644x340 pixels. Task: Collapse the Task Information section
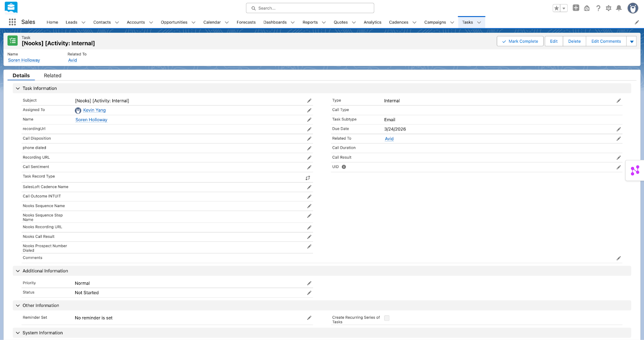click(18, 88)
